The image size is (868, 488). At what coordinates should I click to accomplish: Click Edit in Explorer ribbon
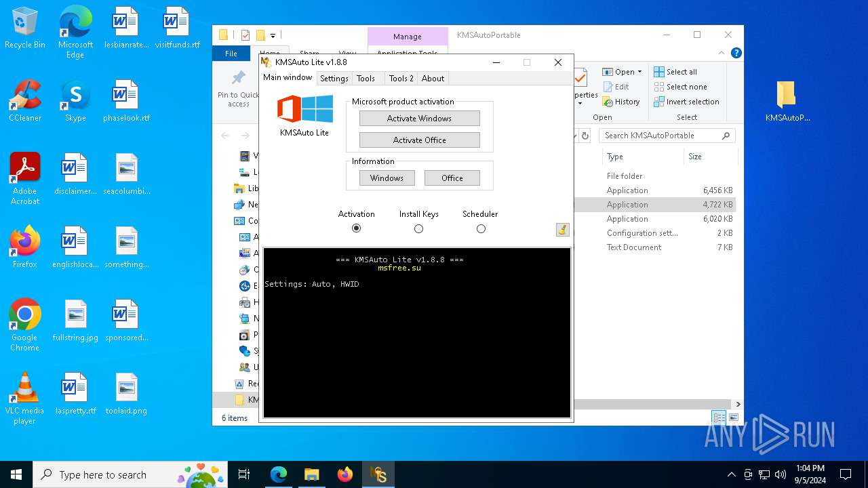(616, 87)
